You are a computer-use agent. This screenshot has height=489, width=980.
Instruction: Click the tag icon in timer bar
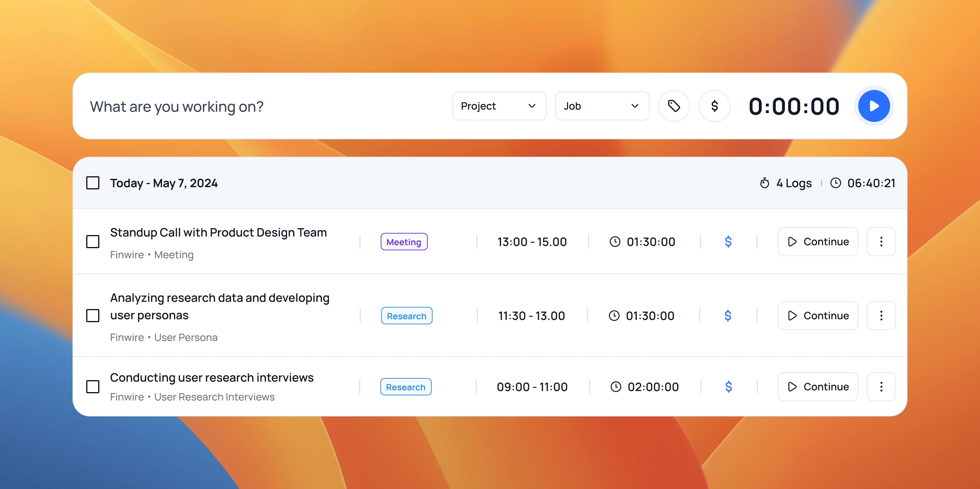coord(674,106)
